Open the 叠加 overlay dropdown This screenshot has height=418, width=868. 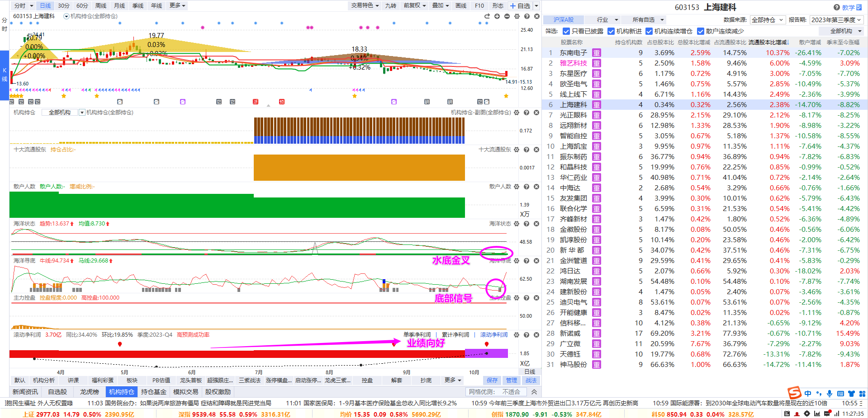[x=441, y=5]
